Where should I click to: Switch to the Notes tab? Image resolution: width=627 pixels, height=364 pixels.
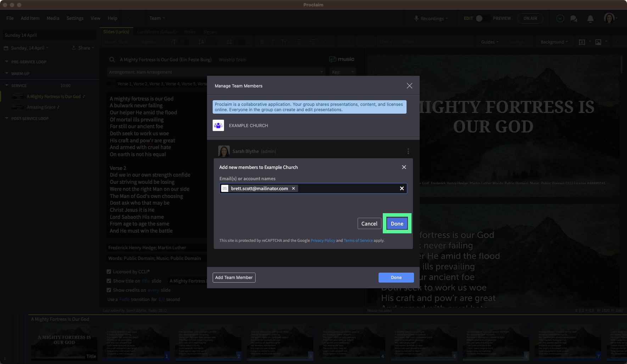190,32
